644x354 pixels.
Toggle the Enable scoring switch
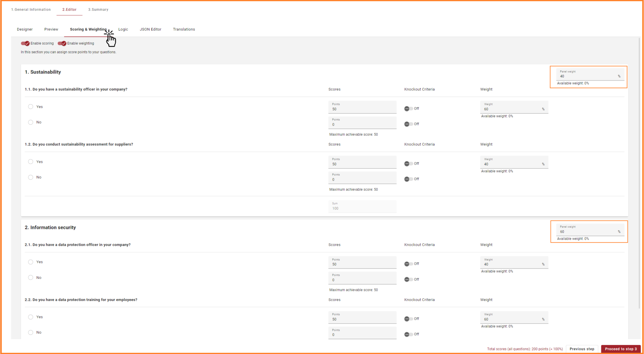coord(25,43)
